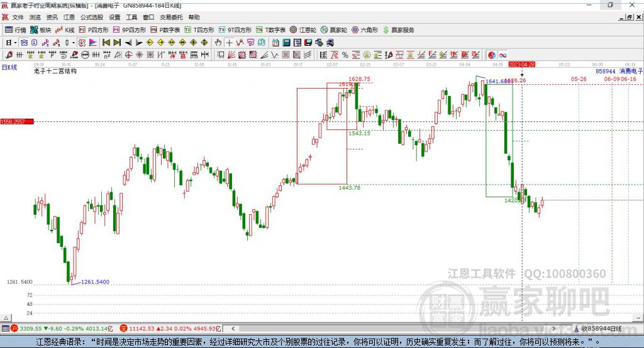Click the status bar grid icon
The image size is (644, 348).
[5, 329]
